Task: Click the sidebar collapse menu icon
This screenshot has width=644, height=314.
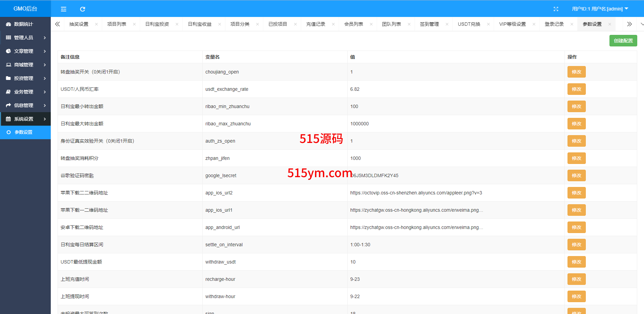Action: coord(64,9)
